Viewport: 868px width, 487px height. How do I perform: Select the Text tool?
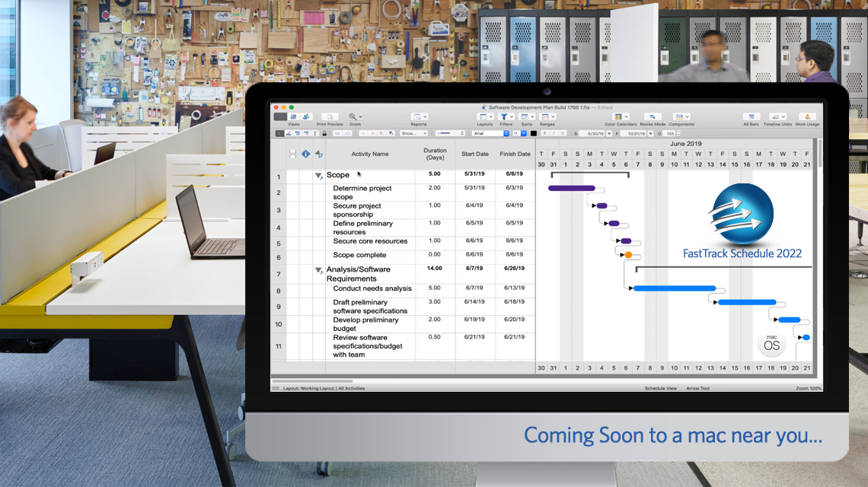315,133
